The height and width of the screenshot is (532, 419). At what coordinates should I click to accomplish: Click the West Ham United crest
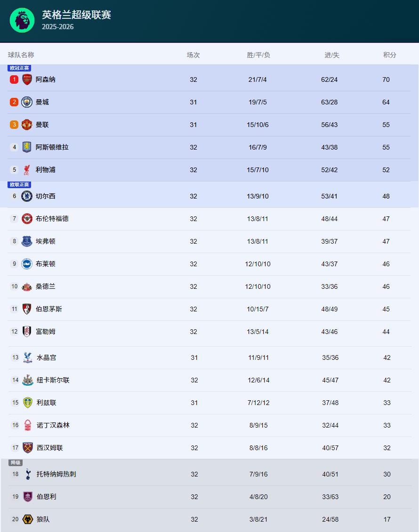tap(28, 448)
